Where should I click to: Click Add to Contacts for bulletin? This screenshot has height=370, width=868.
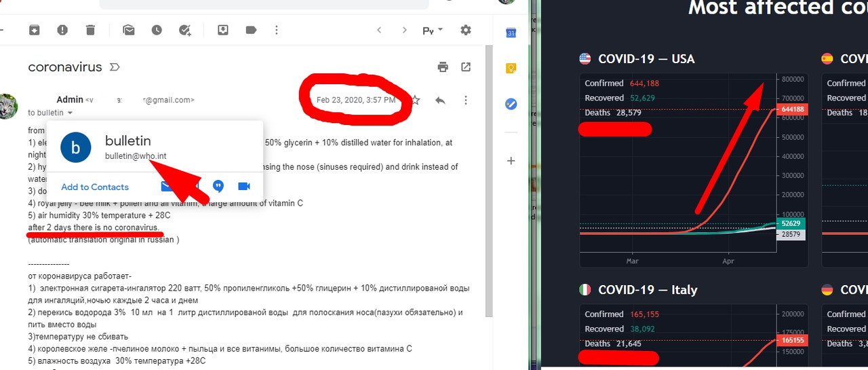click(95, 187)
